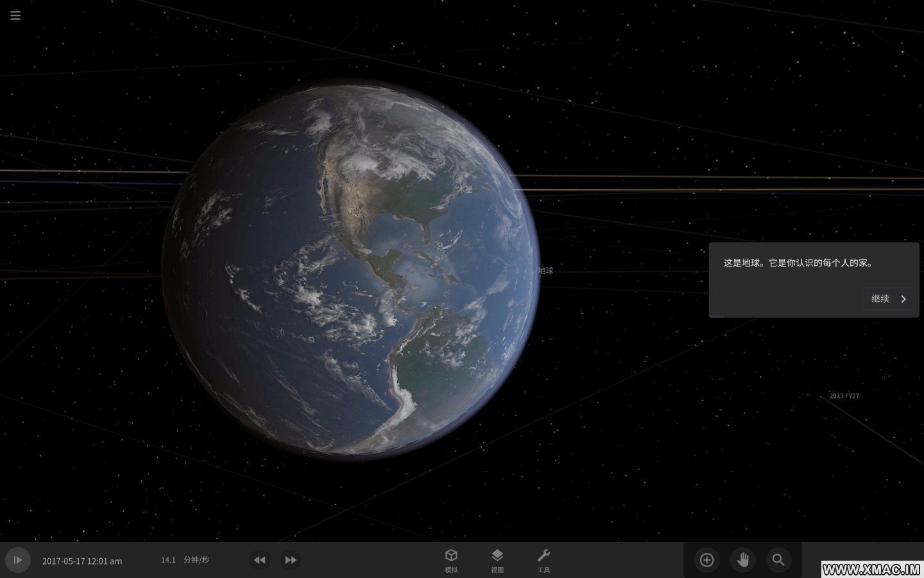The width and height of the screenshot is (924, 578).
Task: Click the tutorial message text box
Action: click(x=798, y=263)
